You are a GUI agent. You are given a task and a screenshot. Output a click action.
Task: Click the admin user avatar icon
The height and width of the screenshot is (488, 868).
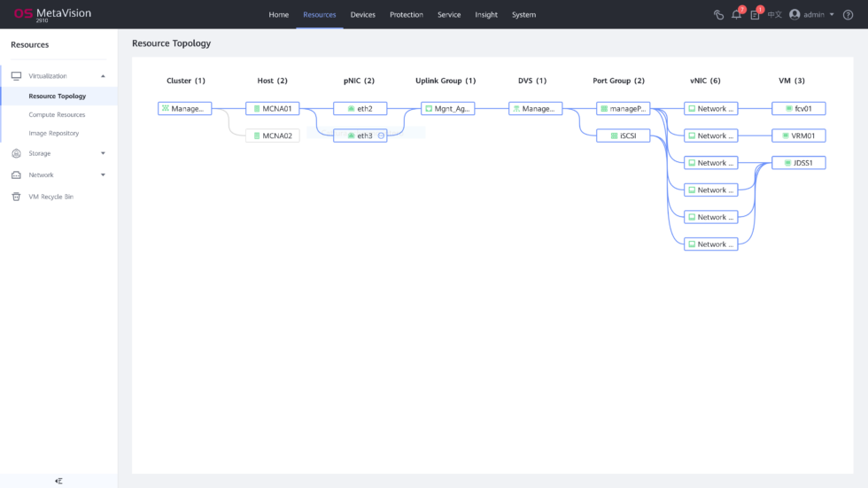pos(795,14)
